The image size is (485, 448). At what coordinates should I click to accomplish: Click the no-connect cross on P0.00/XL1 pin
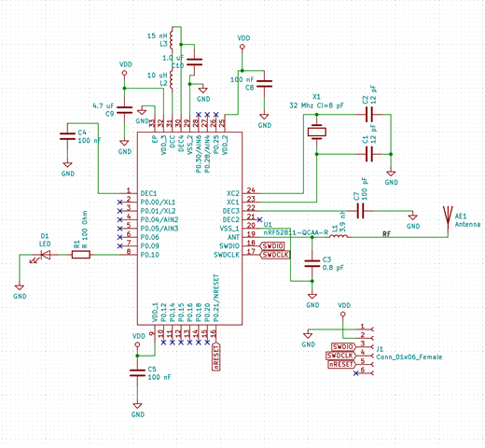tap(119, 203)
